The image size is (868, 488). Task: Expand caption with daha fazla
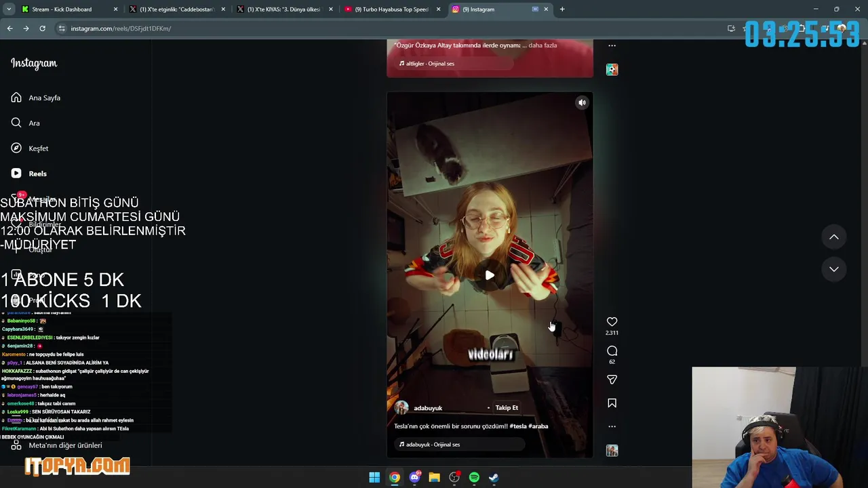[542, 45]
